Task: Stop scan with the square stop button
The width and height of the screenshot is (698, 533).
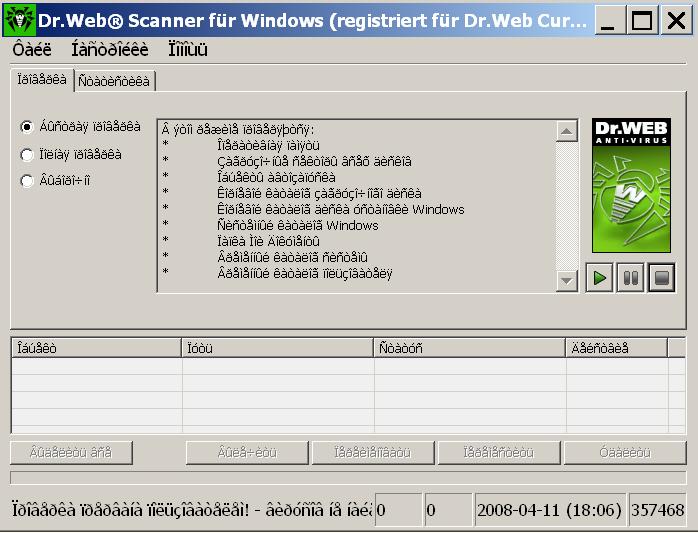Action: [x=661, y=278]
